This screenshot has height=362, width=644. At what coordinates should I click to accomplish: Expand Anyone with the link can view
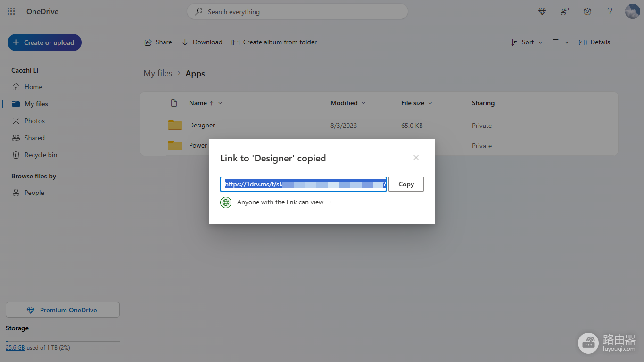(284, 202)
